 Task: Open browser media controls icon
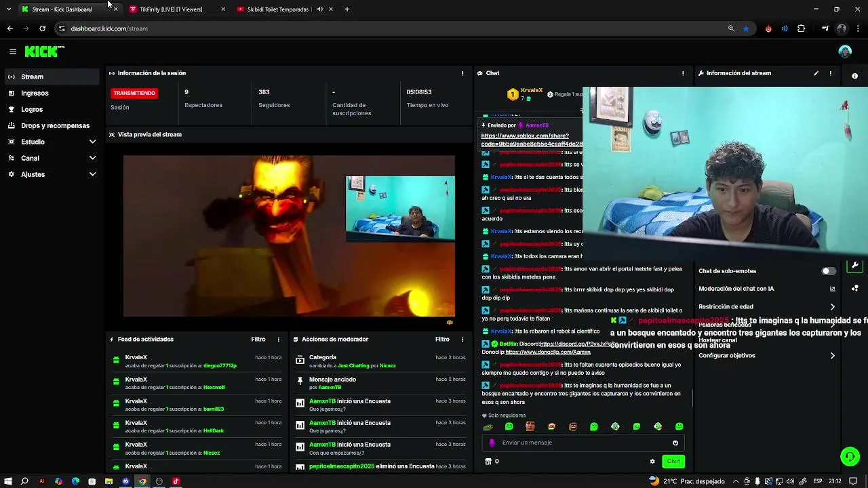(x=825, y=28)
